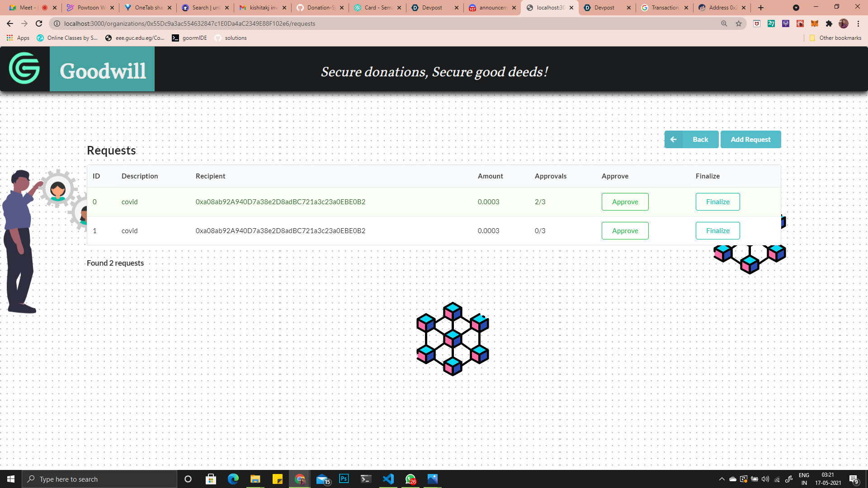Open Chrome extensions puzzle icon
The width and height of the screenshot is (868, 488).
[x=829, y=23]
